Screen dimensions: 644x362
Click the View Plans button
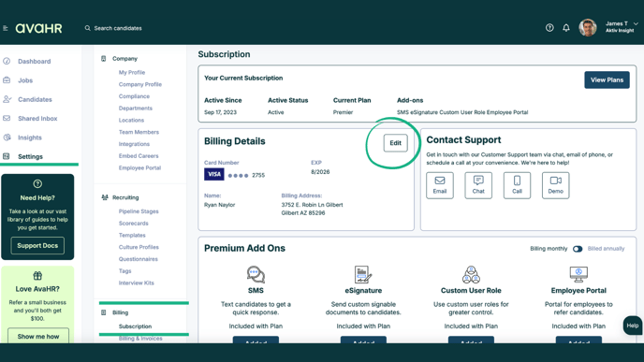click(x=607, y=80)
